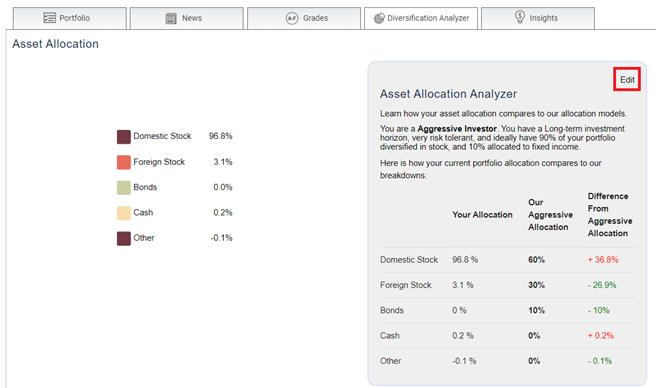Viewport: 656px width, 388px height.
Task: Click the Bonds table row label
Action: pos(392,310)
